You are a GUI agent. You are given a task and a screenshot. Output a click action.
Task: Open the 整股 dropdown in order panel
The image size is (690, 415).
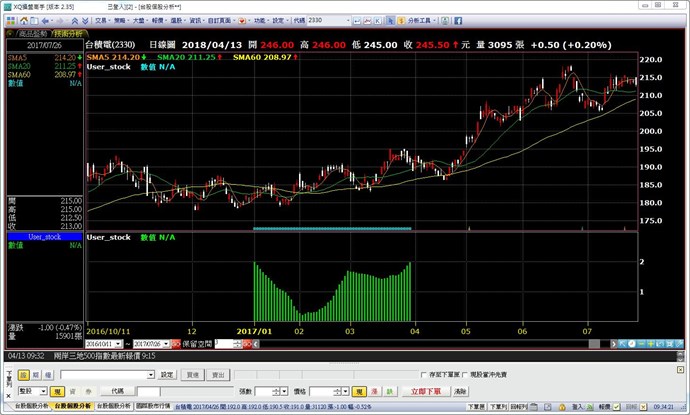click(44, 391)
